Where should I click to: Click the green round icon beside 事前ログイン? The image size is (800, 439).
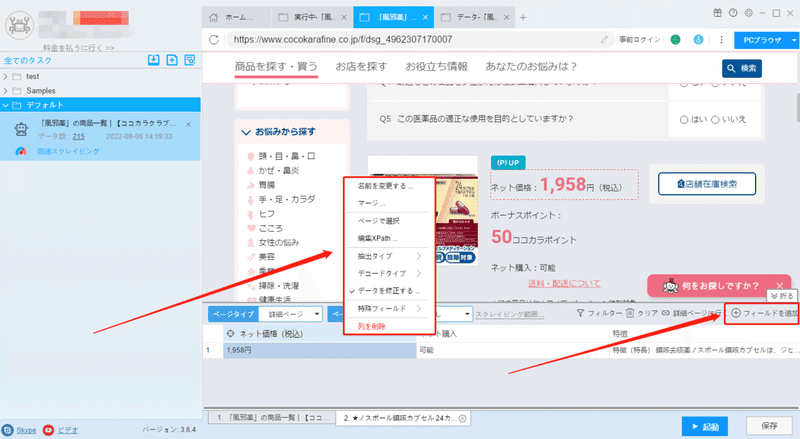tap(675, 39)
